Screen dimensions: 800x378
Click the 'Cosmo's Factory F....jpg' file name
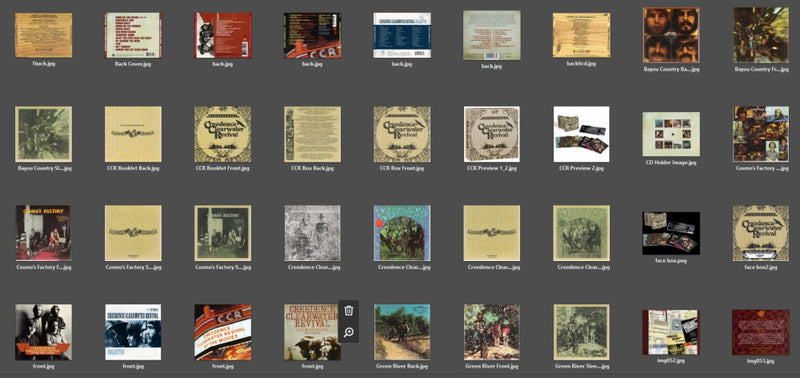(x=43, y=267)
